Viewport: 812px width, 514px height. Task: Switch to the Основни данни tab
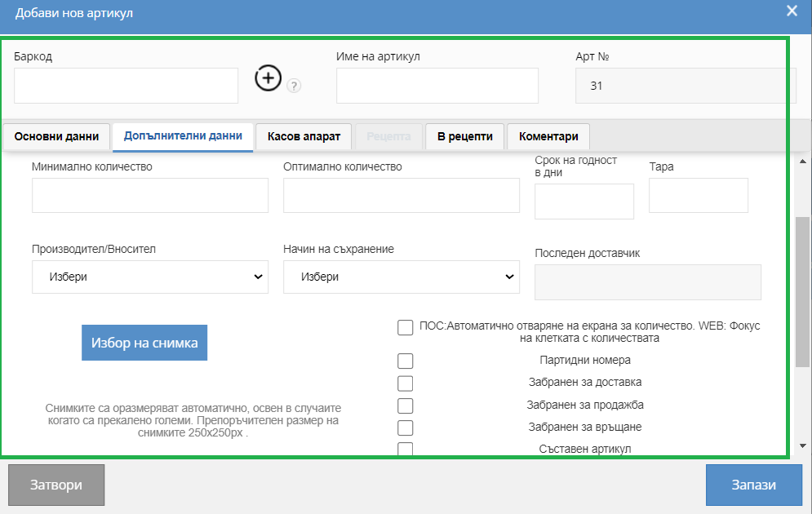click(x=56, y=136)
